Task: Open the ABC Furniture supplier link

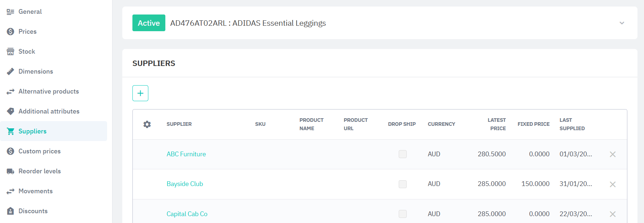Action: point(186,154)
